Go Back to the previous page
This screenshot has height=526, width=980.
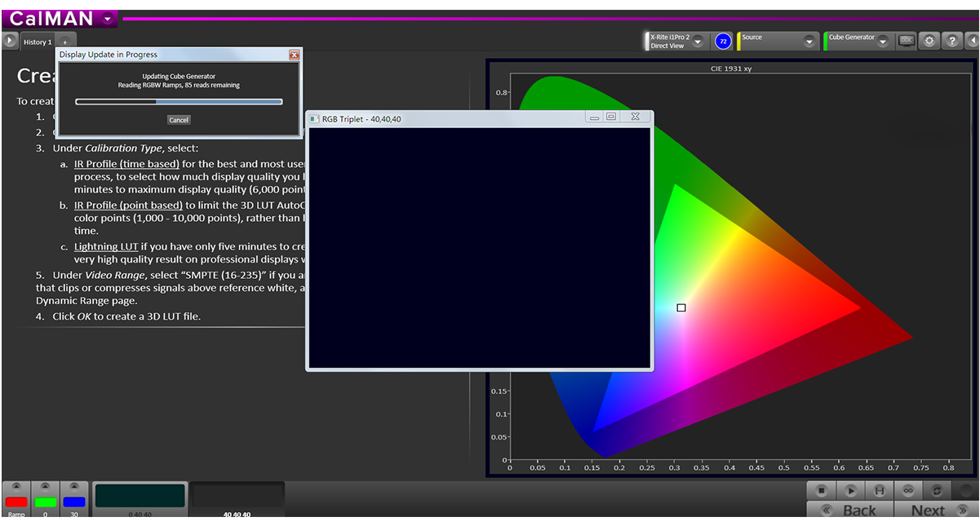coord(849,511)
